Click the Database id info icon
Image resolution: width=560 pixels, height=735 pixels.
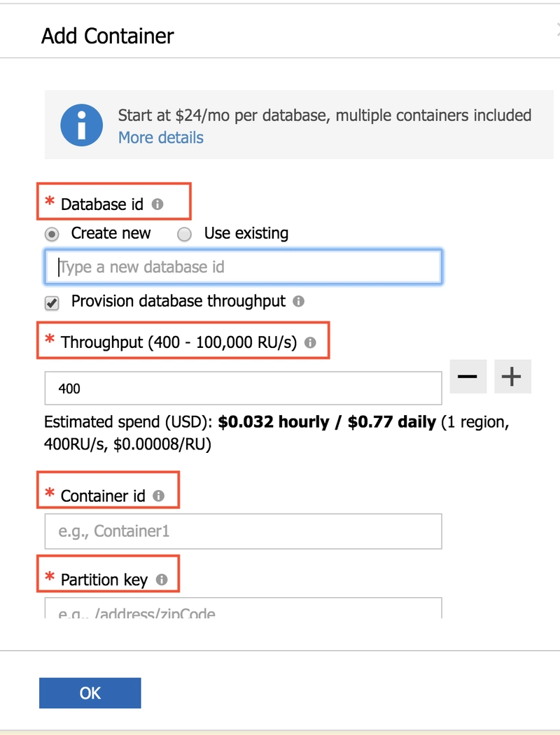point(157,204)
